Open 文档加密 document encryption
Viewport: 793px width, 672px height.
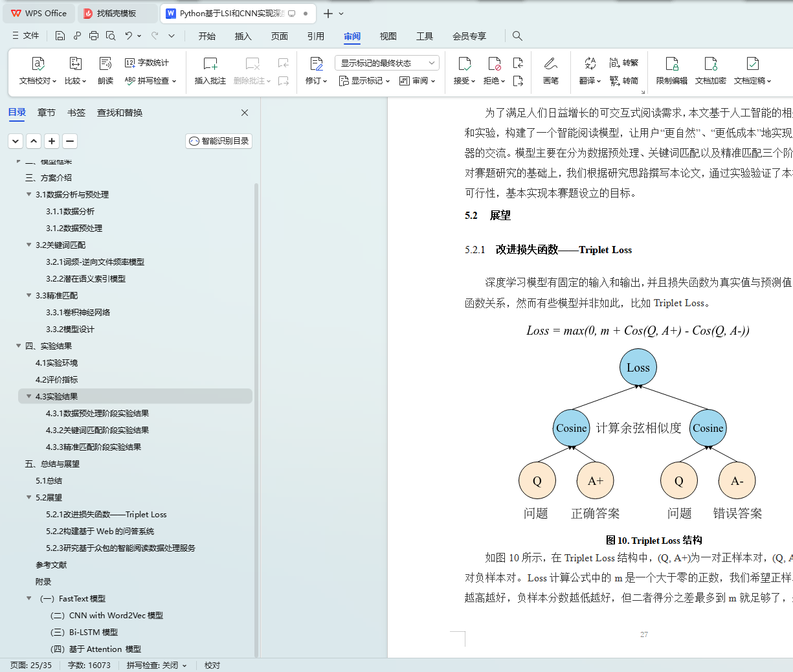(x=711, y=71)
